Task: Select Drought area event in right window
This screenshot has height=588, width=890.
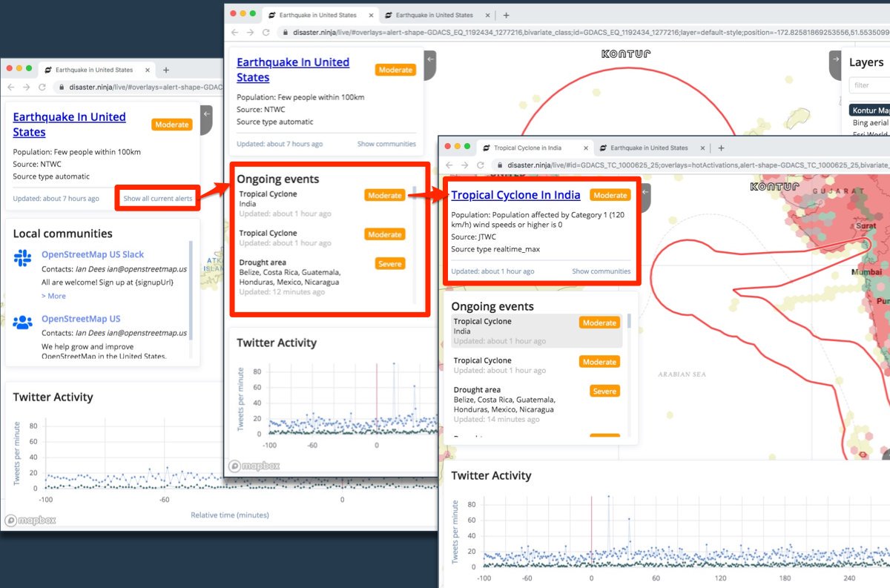Action: tap(537, 404)
